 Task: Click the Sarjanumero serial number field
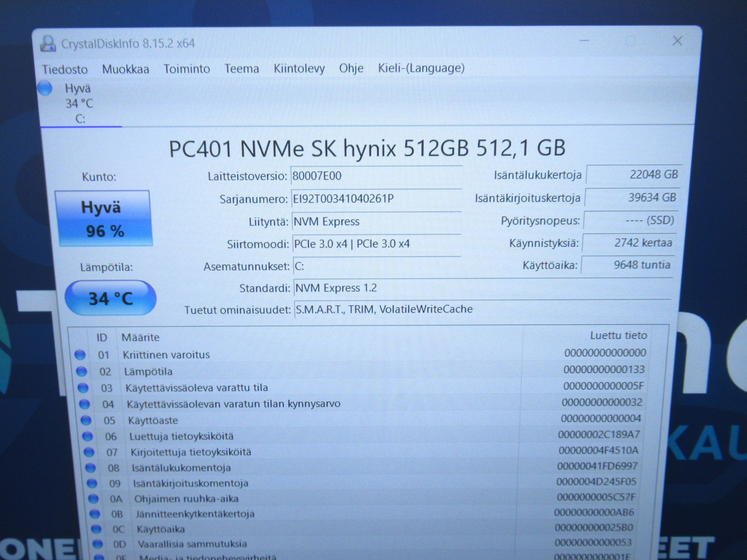(377, 199)
